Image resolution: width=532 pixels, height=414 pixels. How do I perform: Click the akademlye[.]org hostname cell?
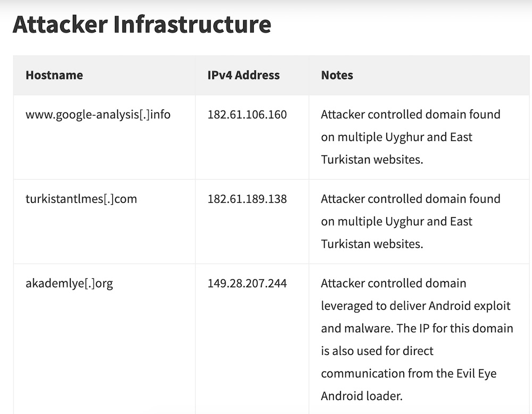69,283
